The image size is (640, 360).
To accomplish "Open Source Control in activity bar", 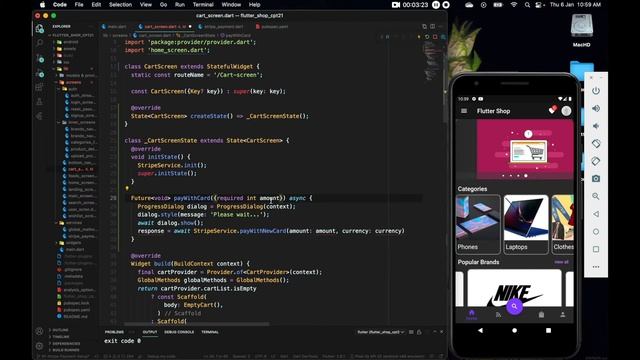I will click(40, 58).
